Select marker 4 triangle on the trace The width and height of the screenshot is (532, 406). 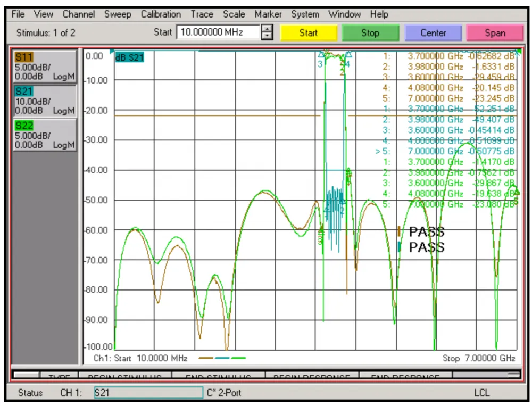pos(348,55)
